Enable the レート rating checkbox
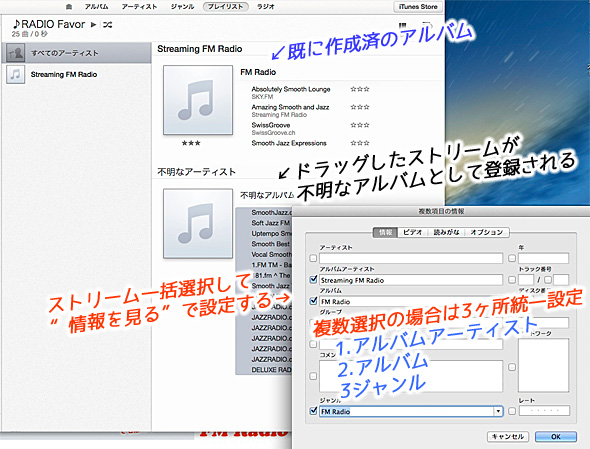The width and height of the screenshot is (590, 449). pyautogui.click(x=512, y=411)
